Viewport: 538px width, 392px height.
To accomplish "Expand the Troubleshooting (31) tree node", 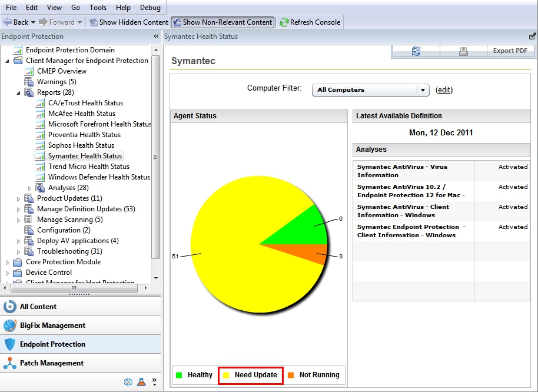I will coord(19,251).
